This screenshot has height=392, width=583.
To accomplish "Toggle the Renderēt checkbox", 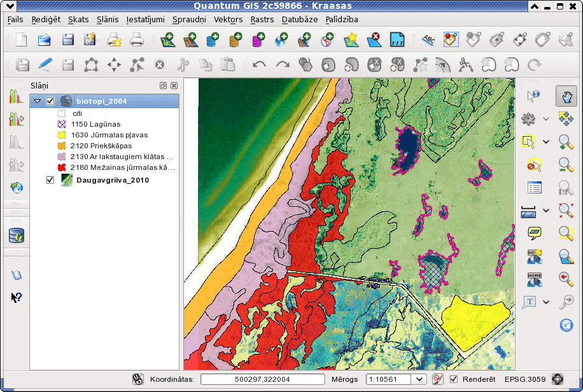I will point(454,379).
